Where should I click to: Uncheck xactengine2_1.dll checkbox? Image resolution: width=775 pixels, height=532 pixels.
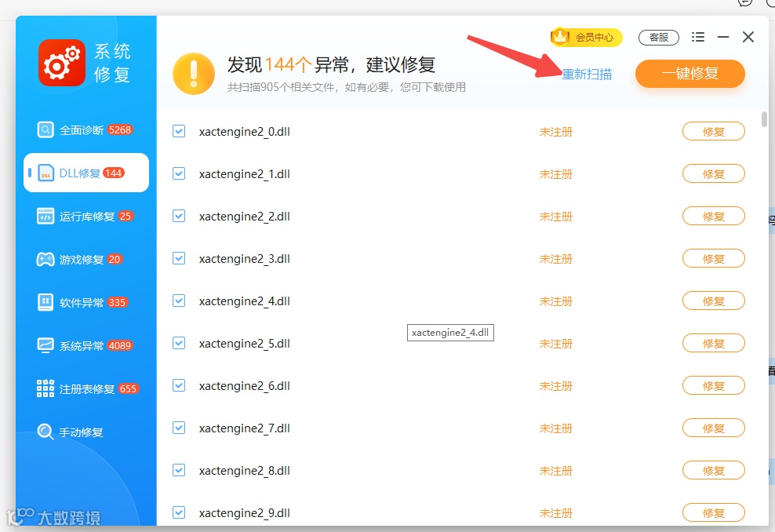(179, 173)
